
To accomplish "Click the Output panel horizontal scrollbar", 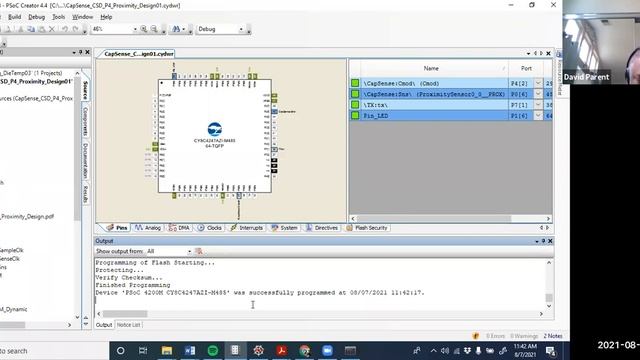I will tap(125, 314).
